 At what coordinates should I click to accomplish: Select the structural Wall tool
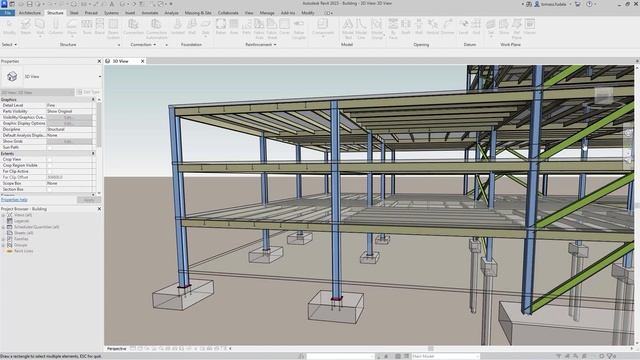click(40, 27)
